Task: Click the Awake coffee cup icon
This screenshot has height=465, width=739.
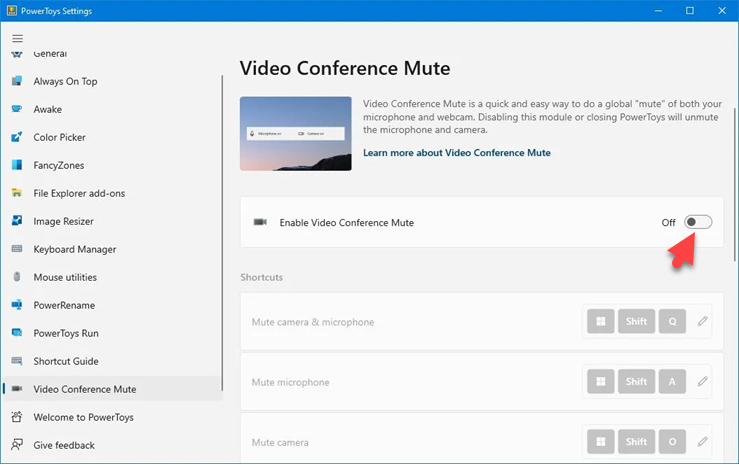Action: pyautogui.click(x=17, y=109)
